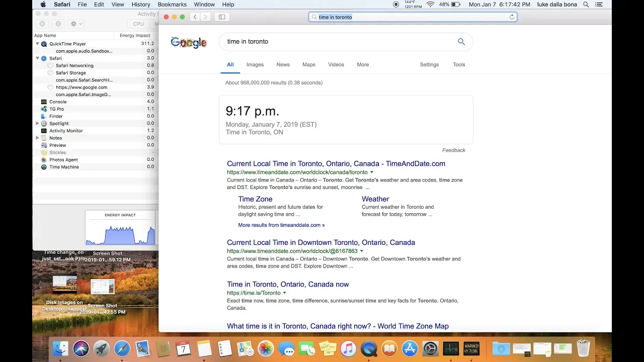
Task: Open FaceTime from the Dock
Action: coord(307,348)
